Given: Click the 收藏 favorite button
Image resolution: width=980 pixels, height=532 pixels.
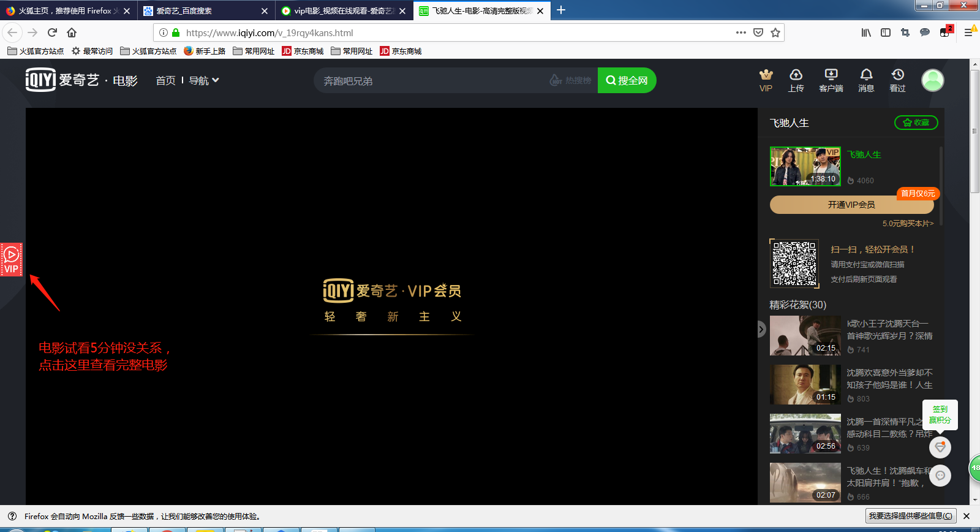Looking at the screenshot, I should pyautogui.click(x=916, y=123).
